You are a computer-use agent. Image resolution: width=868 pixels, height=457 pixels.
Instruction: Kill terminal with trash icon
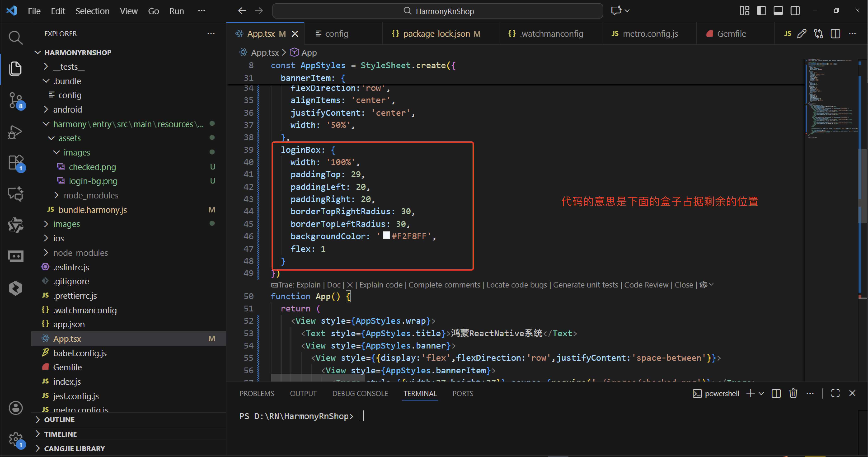[x=793, y=393]
